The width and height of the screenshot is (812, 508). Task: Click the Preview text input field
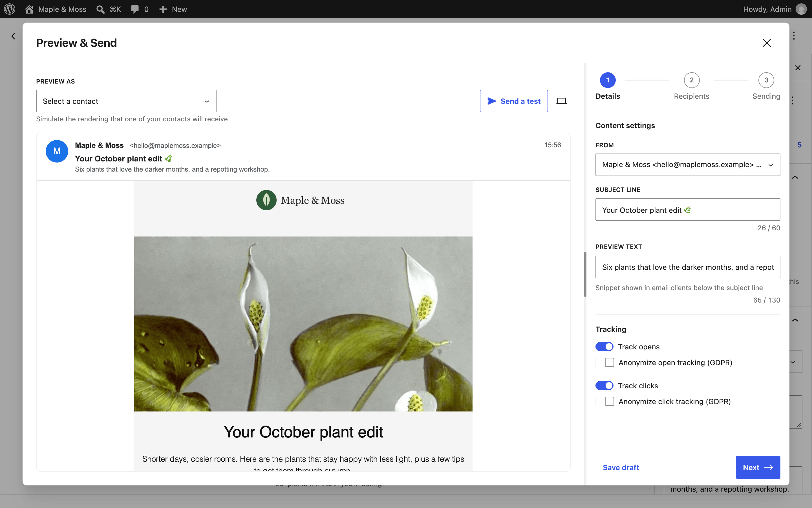(687, 267)
